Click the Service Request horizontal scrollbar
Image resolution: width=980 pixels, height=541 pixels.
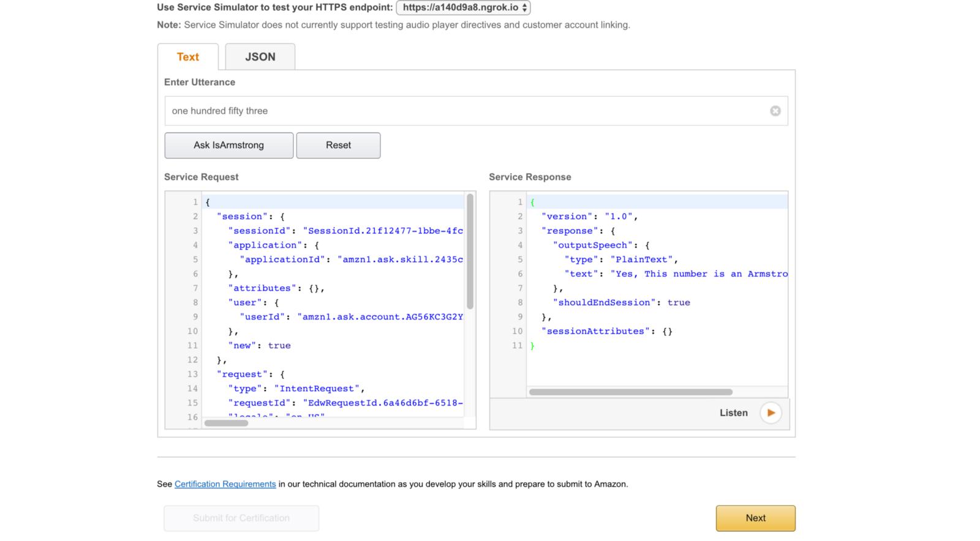click(226, 423)
